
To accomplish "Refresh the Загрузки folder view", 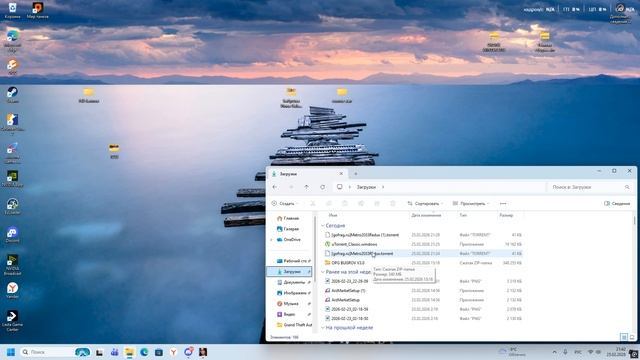I will tap(322, 187).
